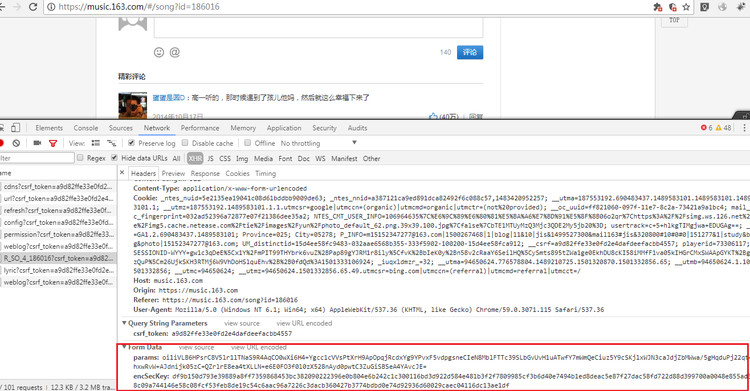Click the @ mention icon under the comment box
Image resolution: width=750 pixels, height=391 pixels.
tap(175, 52)
